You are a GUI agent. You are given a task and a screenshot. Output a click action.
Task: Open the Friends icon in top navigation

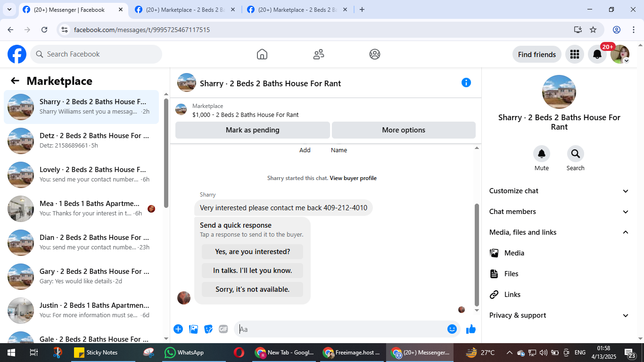pos(319,54)
